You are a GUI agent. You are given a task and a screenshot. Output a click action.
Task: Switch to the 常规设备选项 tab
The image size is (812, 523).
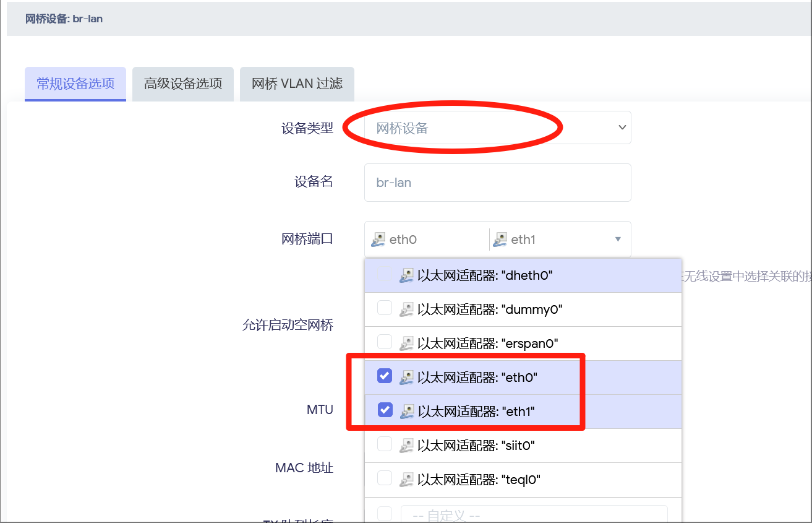click(75, 84)
